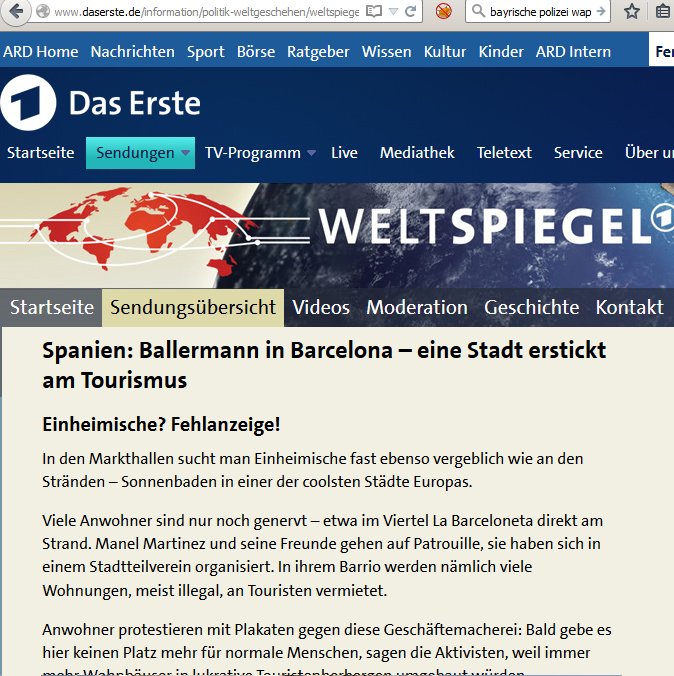This screenshot has width=674, height=676.
Task: Click the headline 'Spanien: Ballermann in Barcelona'
Action: point(324,365)
